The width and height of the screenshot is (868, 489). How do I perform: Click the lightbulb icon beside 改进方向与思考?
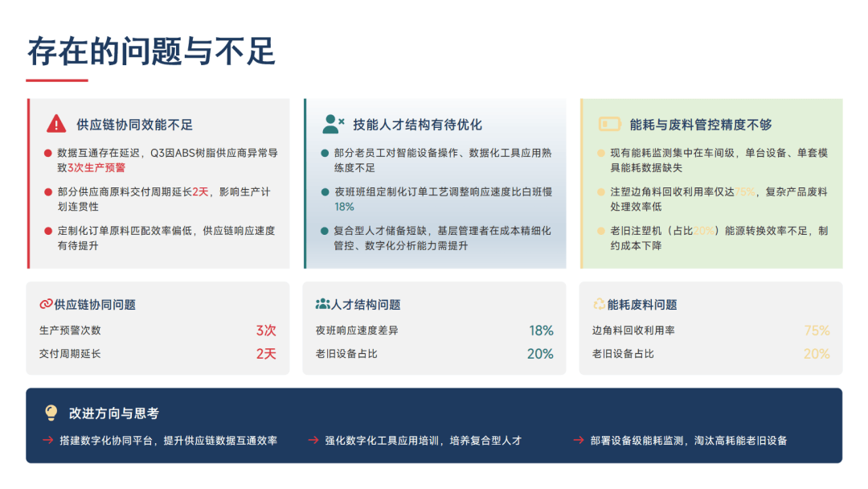coord(51,413)
